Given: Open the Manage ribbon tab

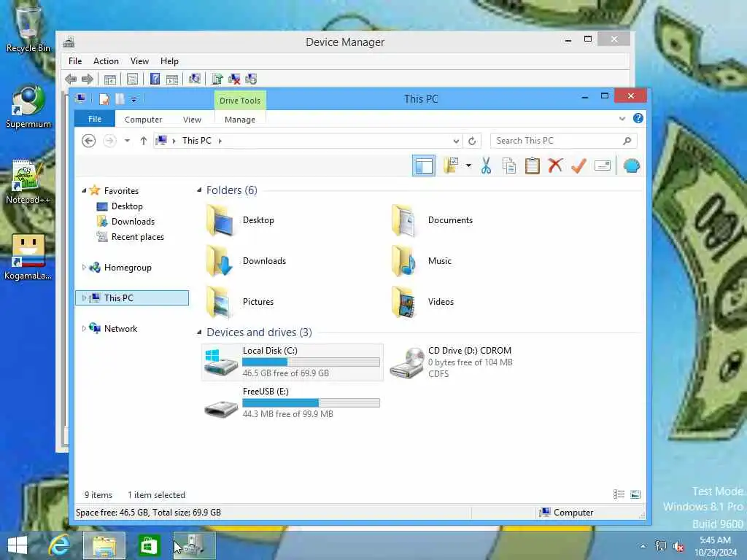Looking at the screenshot, I should point(239,120).
